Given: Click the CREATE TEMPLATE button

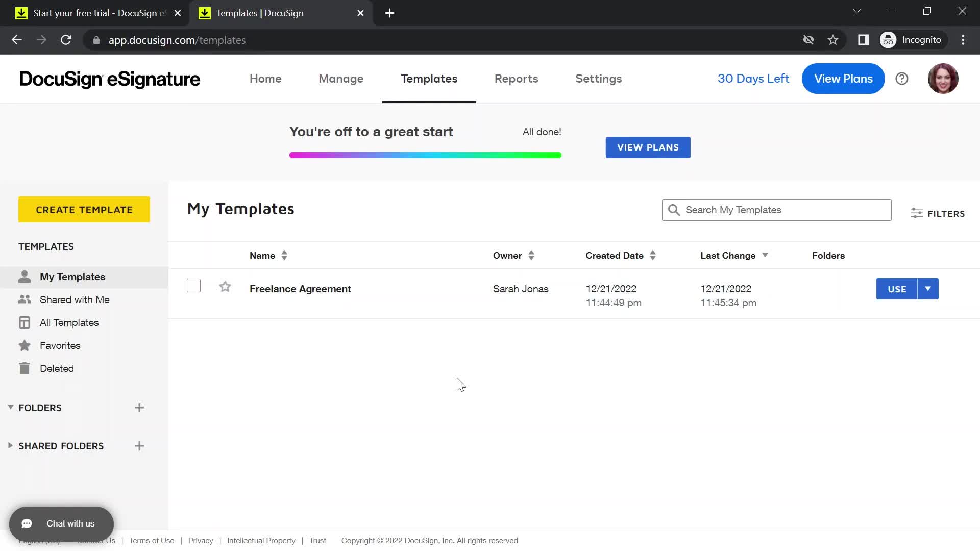Looking at the screenshot, I should 84,209.
